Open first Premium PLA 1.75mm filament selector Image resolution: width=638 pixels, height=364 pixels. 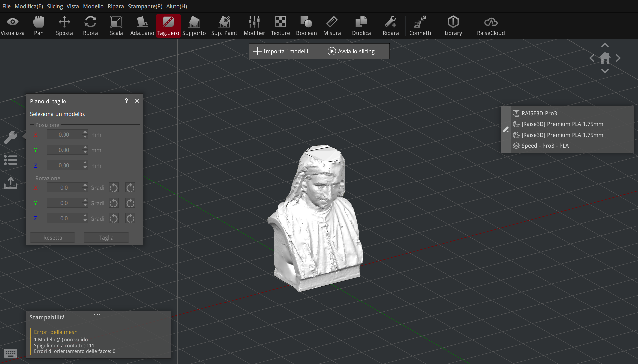point(562,124)
